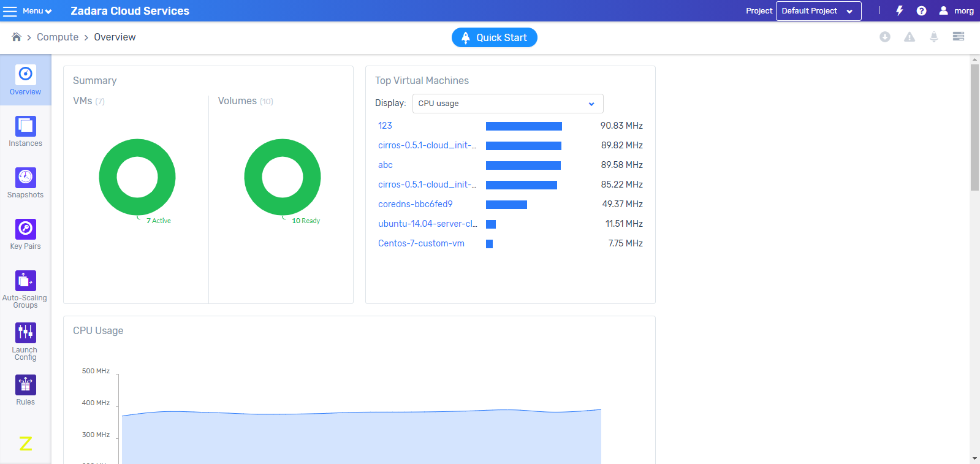Viewport: 980px width, 464px height.
Task: Open the Centos-7-custom-vm link
Action: point(421,243)
